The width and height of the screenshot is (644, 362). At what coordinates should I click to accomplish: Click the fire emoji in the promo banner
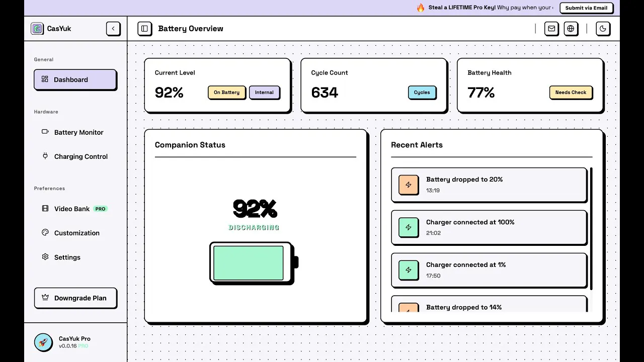(x=421, y=8)
